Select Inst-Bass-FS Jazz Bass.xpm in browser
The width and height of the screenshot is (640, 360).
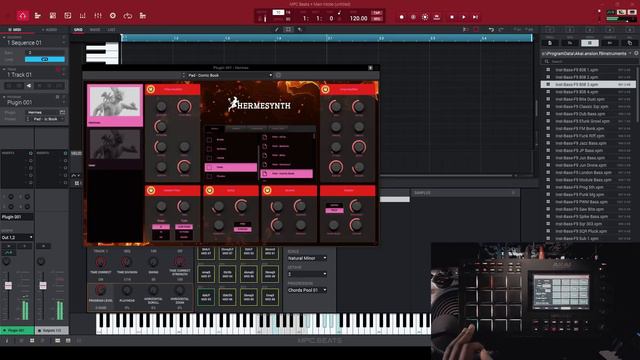click(x=588, y=143)
